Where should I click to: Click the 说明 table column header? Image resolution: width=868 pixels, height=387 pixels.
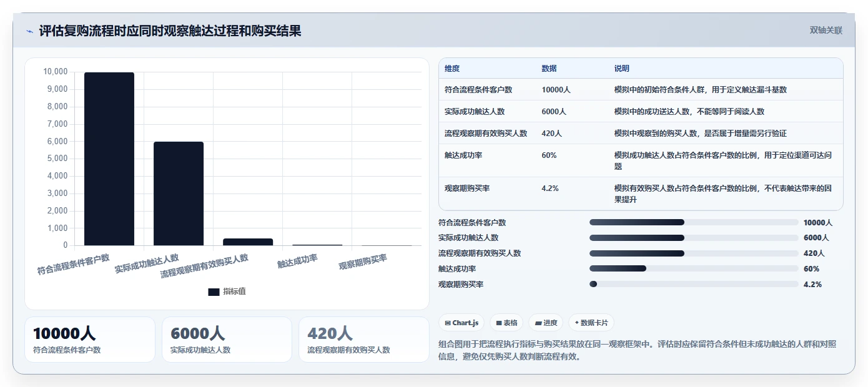coord(622,69)
